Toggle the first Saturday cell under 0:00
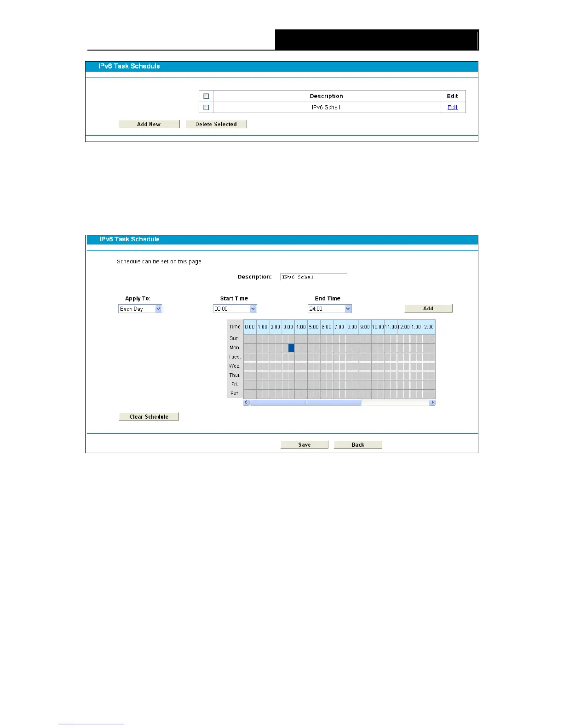 pos(247,394)
